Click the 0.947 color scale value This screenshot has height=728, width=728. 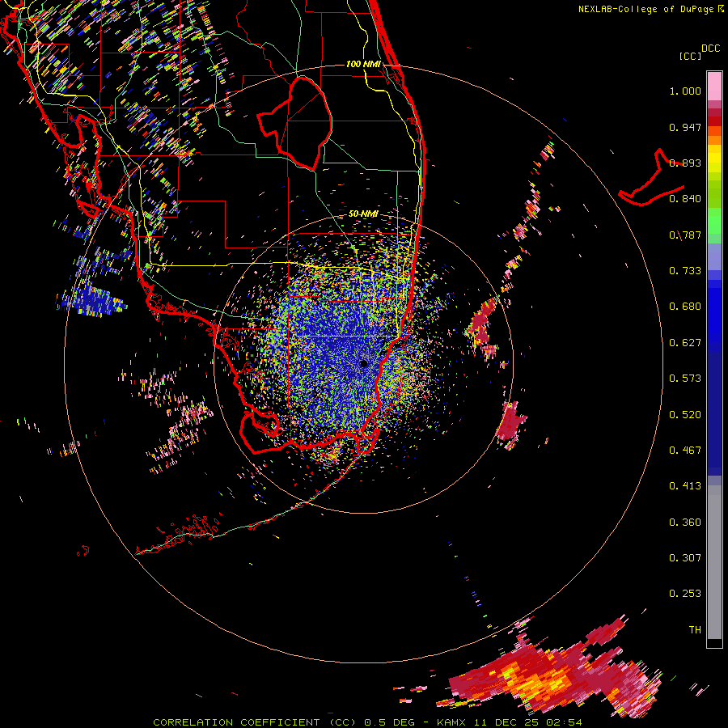tap(685, 127)
